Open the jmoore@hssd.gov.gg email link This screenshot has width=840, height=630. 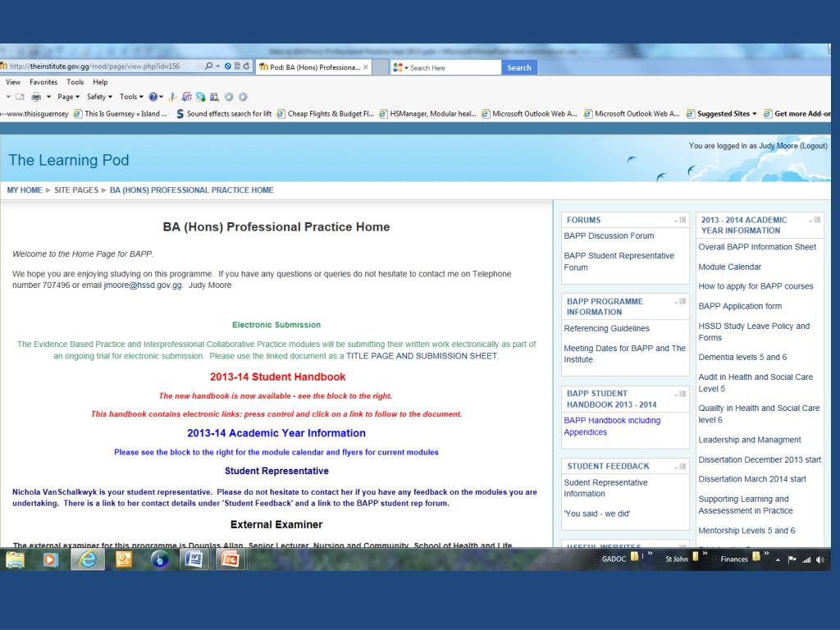143,285
